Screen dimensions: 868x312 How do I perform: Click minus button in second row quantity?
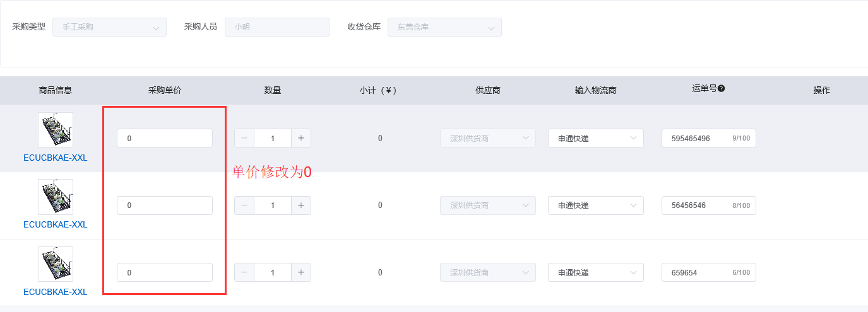[244, 205]
